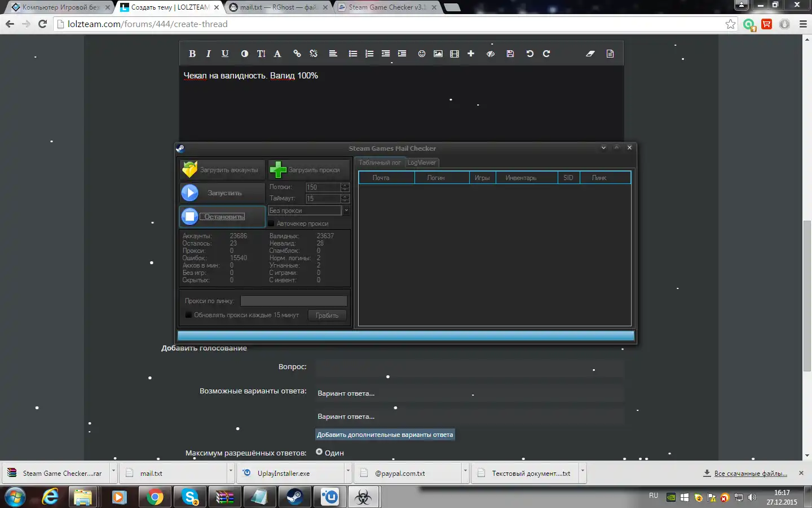Click the insert link icon
The height and width of the screenshot is (508, 812).
click(x=297, y=54)
